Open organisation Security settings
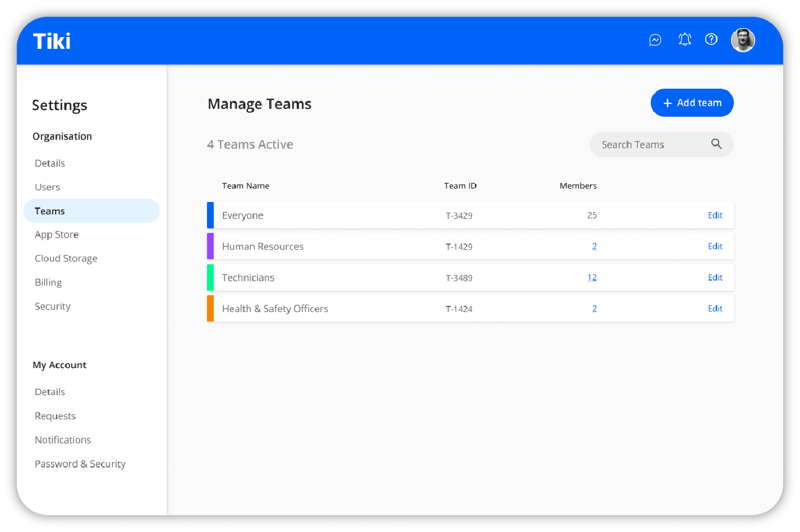800x532 pixels. coord(53,306)
